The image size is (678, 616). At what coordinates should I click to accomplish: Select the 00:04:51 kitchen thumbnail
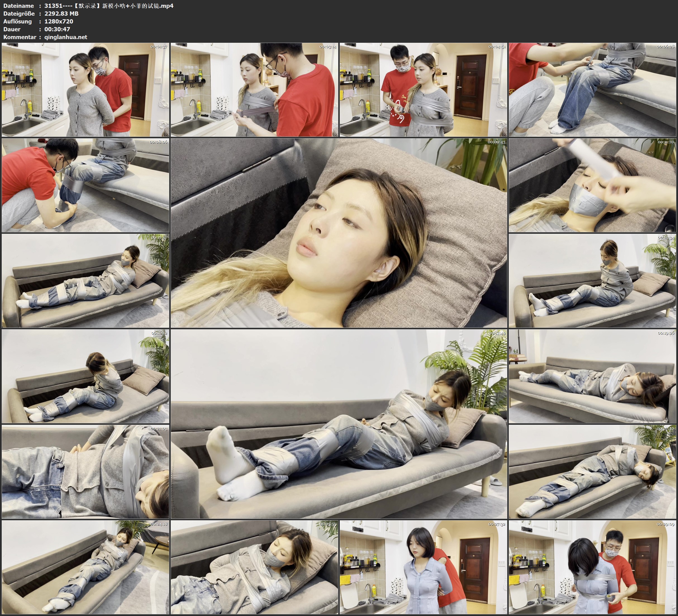pos(423,89)
